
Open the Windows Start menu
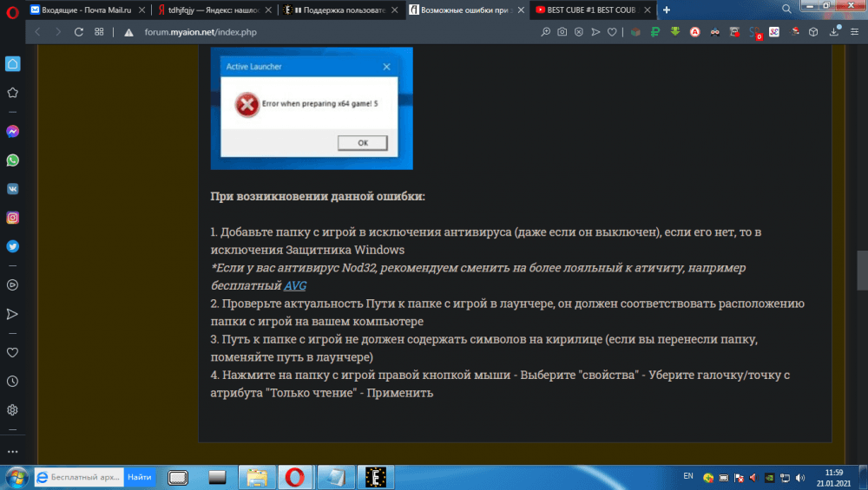click(15, 477)
